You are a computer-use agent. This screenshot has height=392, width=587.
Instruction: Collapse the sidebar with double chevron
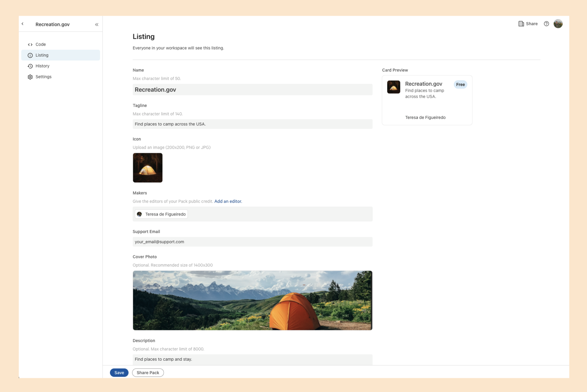97,24
